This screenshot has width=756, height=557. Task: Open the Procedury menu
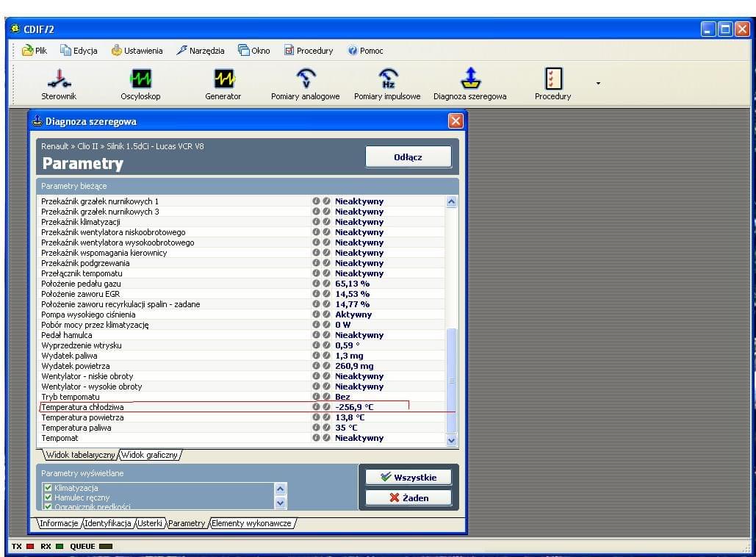pos(309,51)
